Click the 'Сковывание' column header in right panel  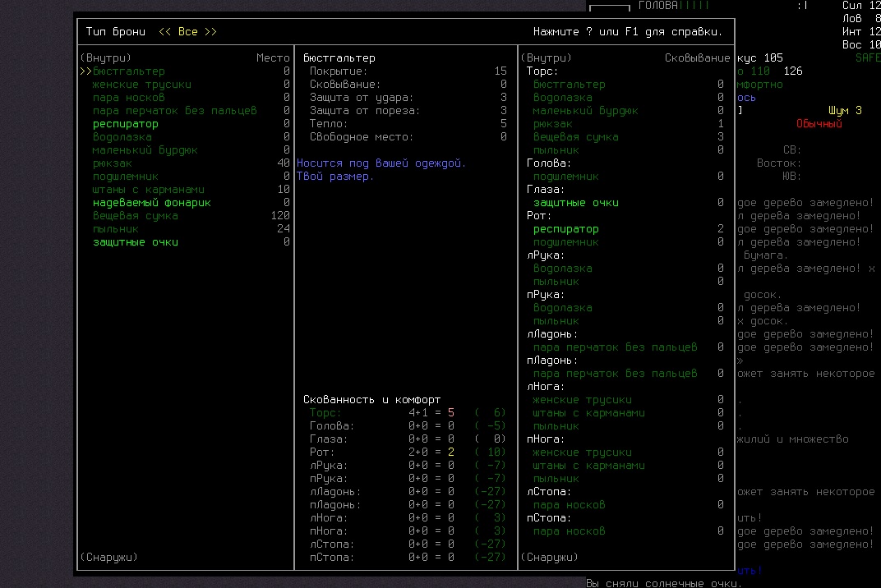697,57
